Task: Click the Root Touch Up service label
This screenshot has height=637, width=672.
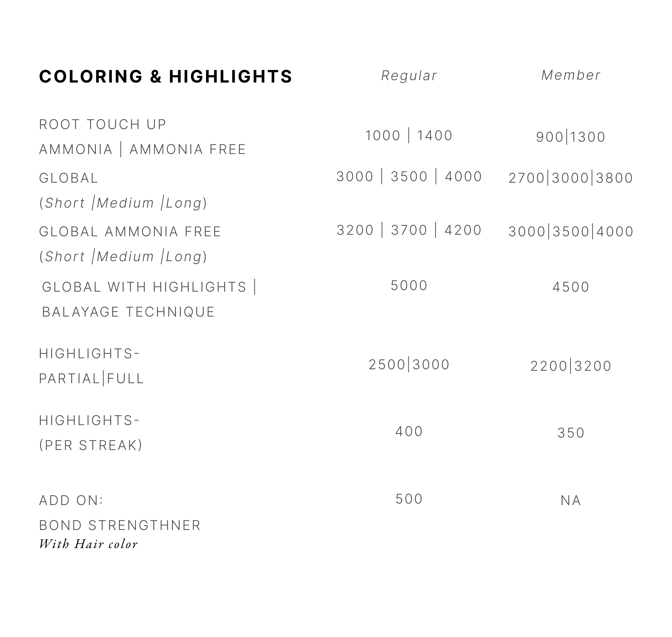Action: pyautogui.click(x=103, y=125)
